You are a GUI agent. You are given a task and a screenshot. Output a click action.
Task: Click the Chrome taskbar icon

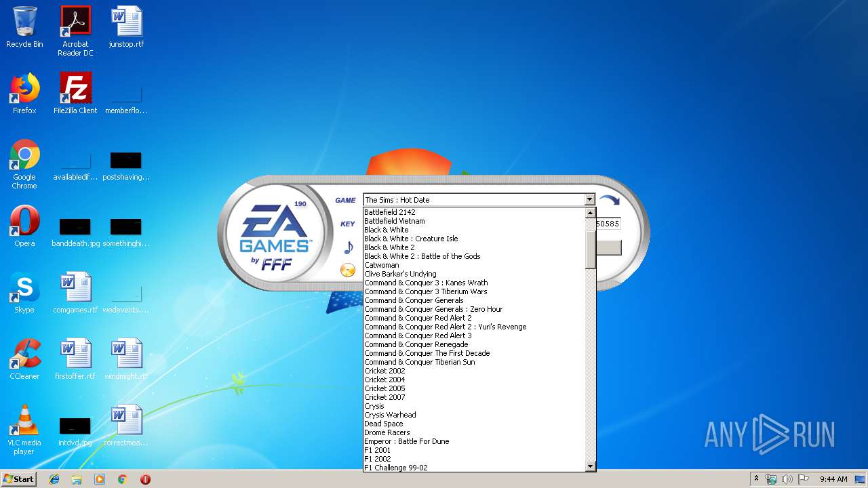coord(123,479)
